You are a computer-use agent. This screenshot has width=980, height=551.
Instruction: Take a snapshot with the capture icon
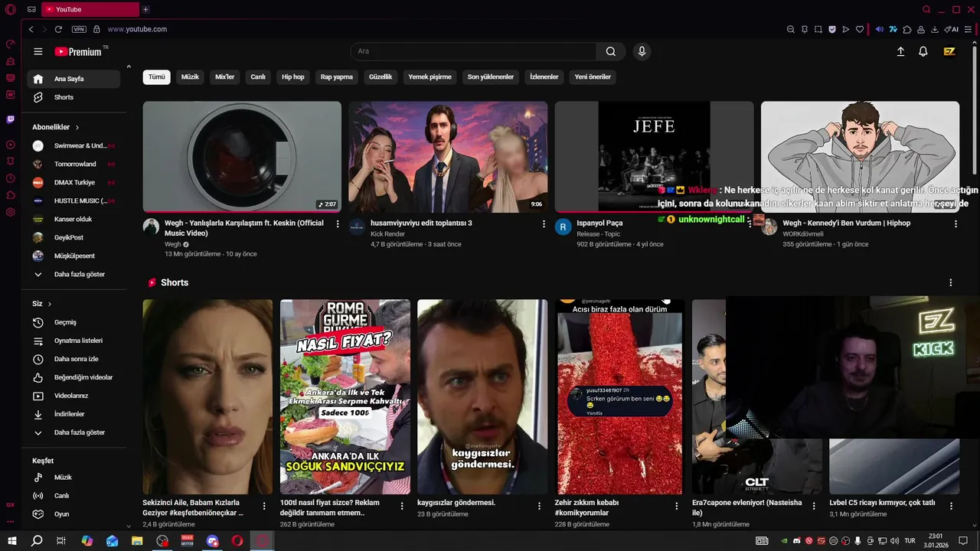(818, 29)
